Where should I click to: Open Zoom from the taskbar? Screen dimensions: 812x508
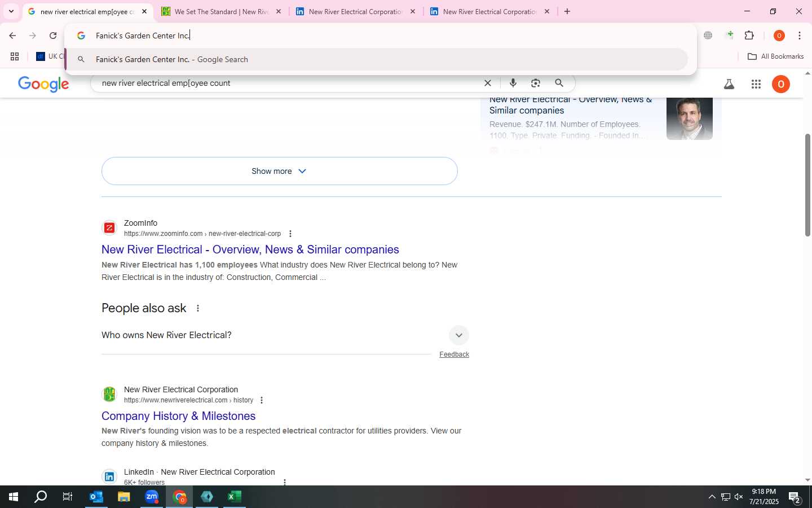(x=152, y=497)
